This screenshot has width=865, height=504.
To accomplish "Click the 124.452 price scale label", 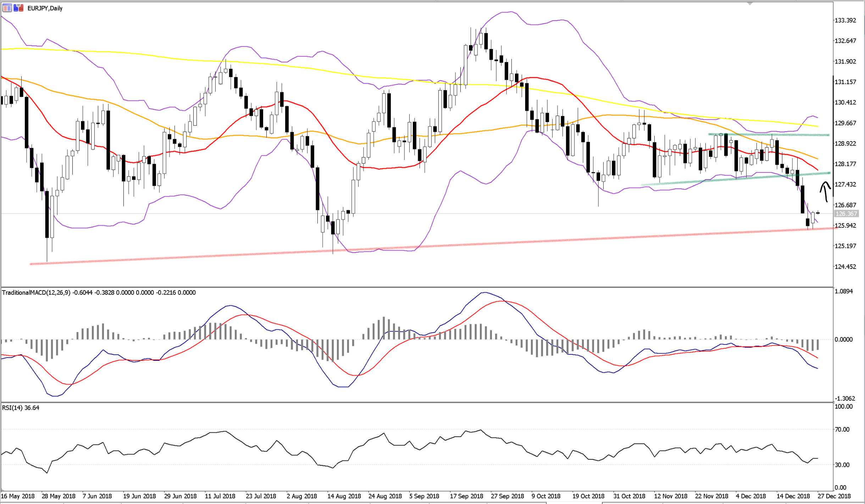I will click(x=845, y=267).
